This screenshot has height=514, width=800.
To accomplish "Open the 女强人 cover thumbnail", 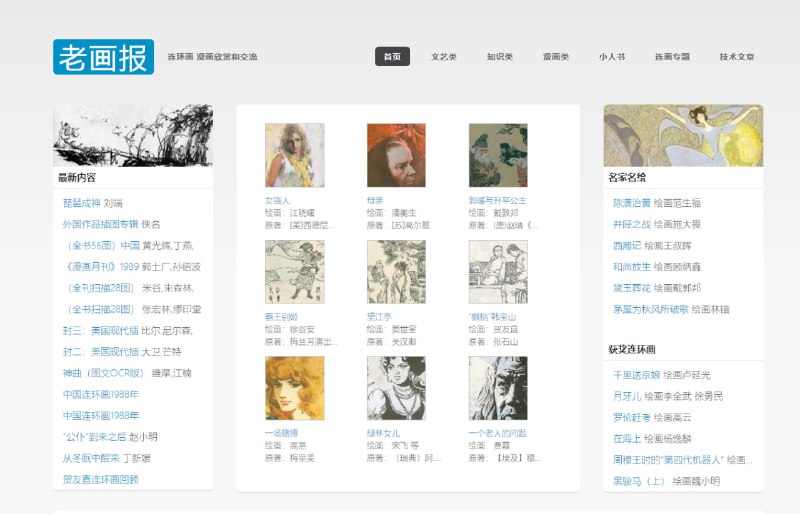I will 294,155.
